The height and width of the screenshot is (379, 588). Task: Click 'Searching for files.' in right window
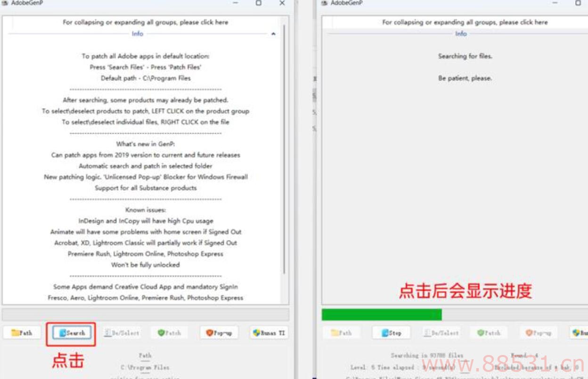point(465,56)
